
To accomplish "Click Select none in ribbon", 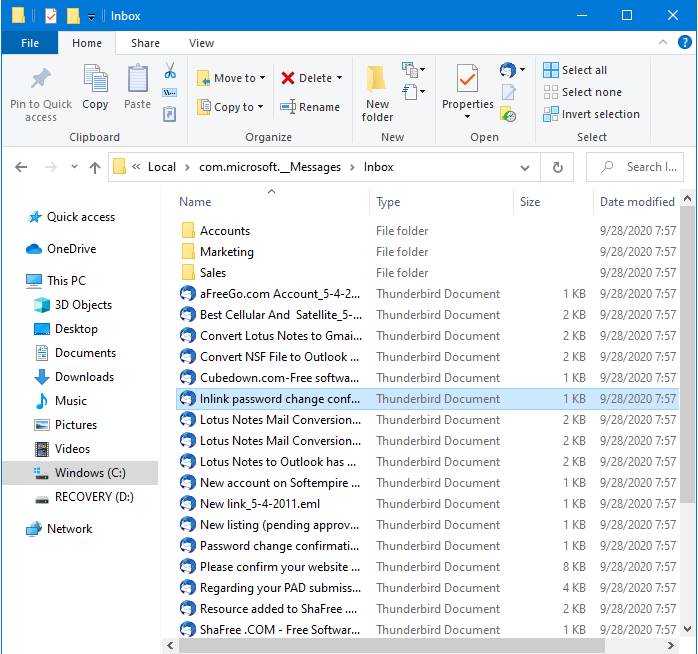I will tap(582, 92).
